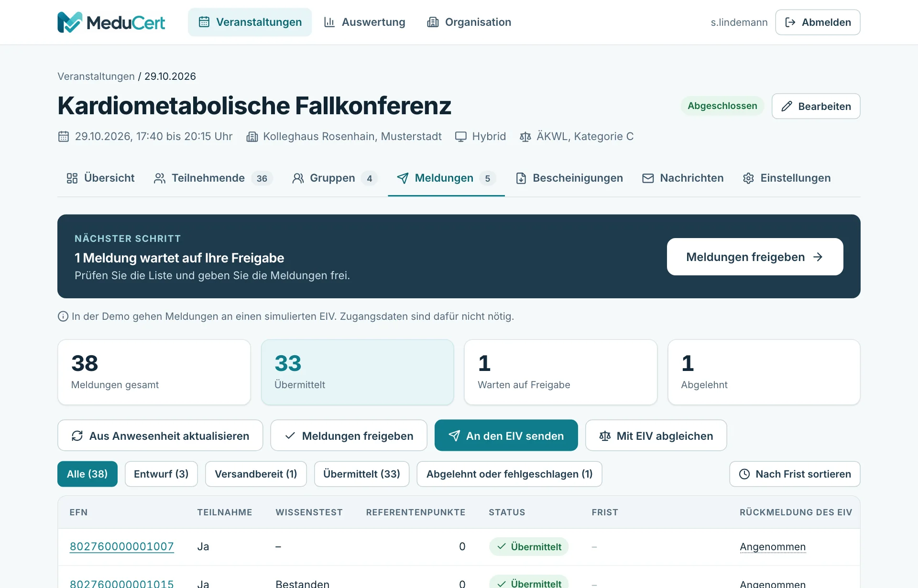Image resolution: width=918 pixels, height=588 pixels.
Task: Click the MeduCert logo
Action: click(x=111, y=22)
